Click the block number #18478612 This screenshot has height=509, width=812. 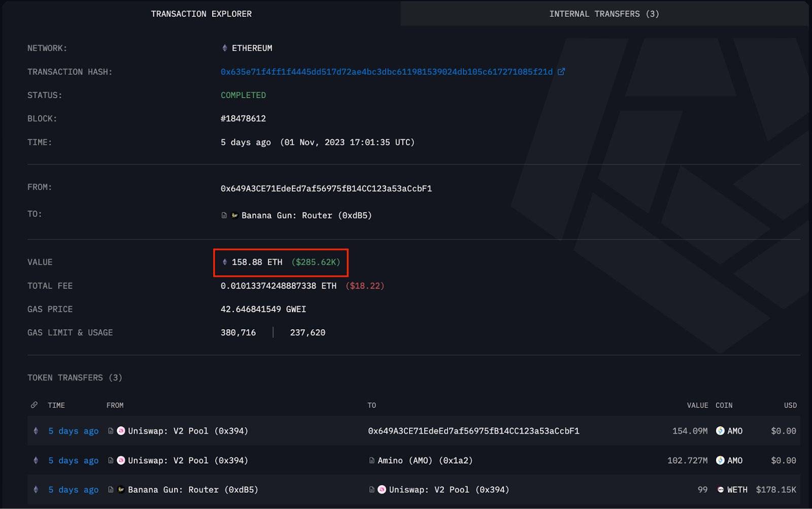click(243, 118)
